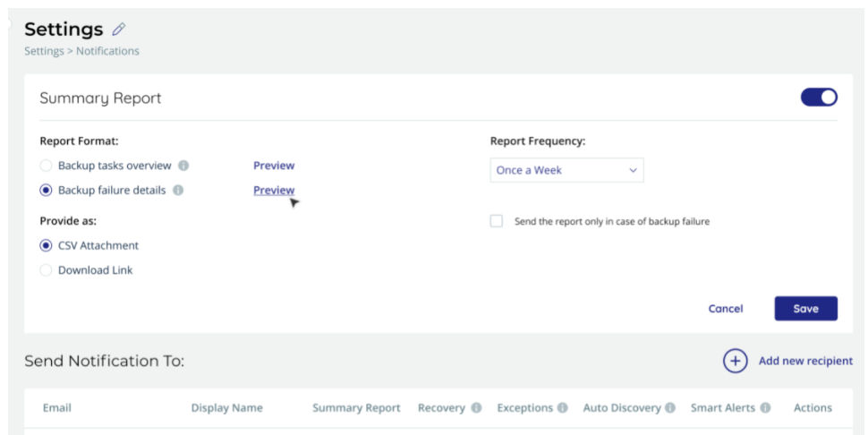Open Notifications breadcrumb item
Viewport: 868px width, 435px height.
click(x=107, y=51)
